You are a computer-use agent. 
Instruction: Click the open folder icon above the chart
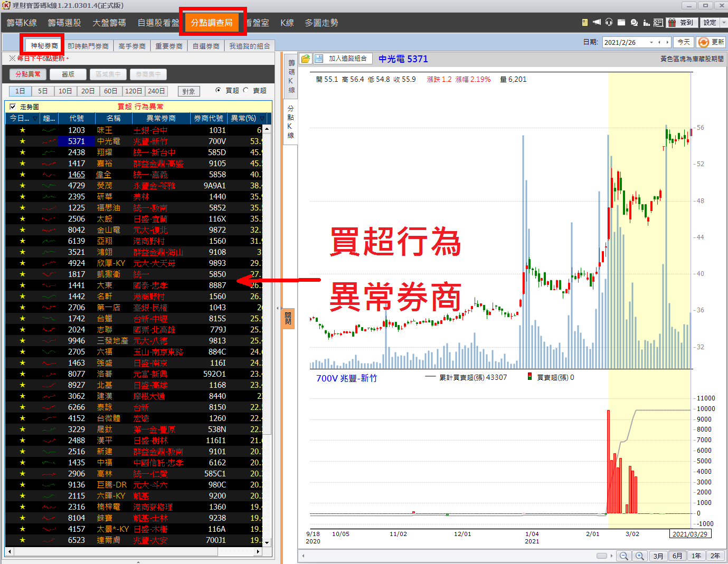pos(306,59)
